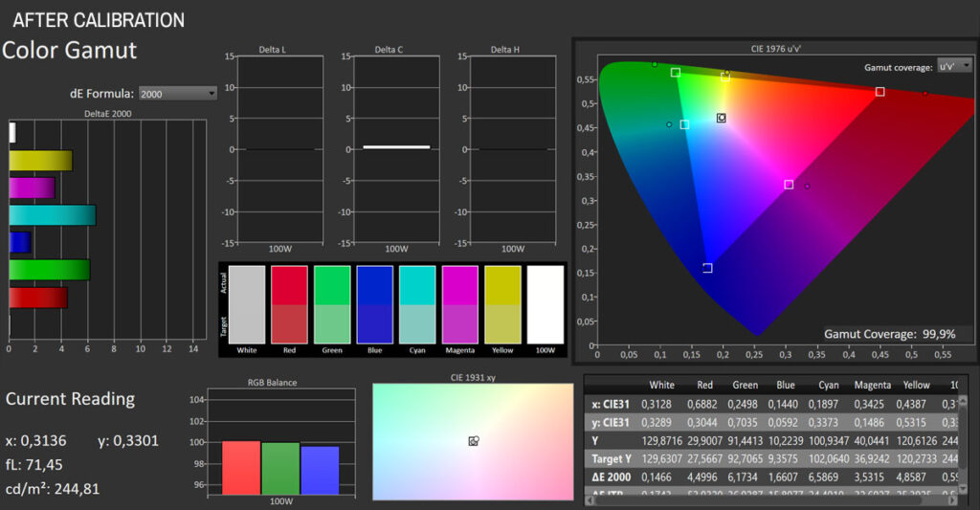Click the ΔE value 6,5869 for Cyan
The image size is (980, 510).
pos(822,477)
